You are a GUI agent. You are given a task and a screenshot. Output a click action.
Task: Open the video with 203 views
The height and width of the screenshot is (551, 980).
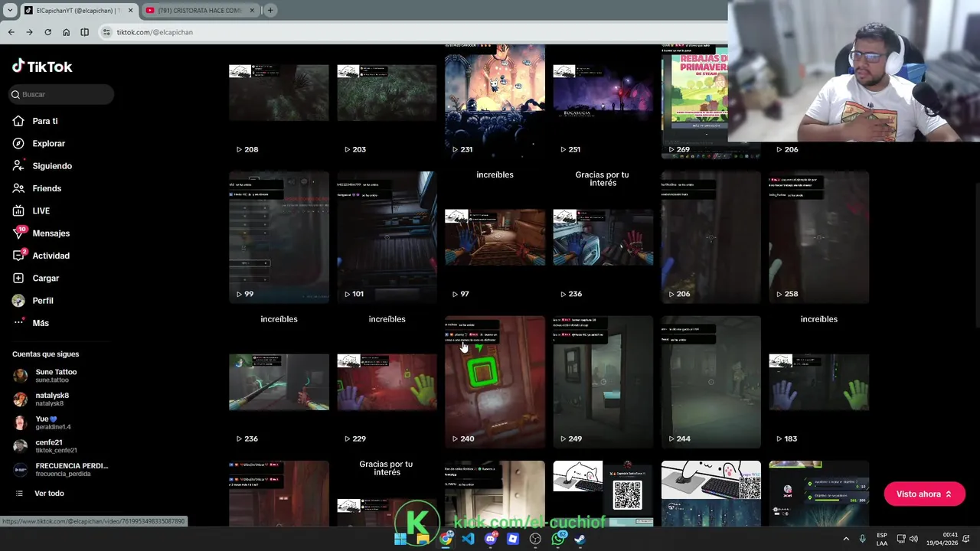coord(387,101)
